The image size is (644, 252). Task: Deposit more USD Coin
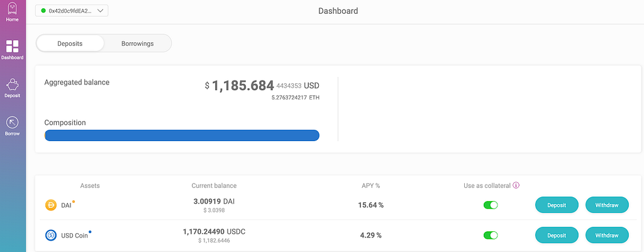coord(557,236)
